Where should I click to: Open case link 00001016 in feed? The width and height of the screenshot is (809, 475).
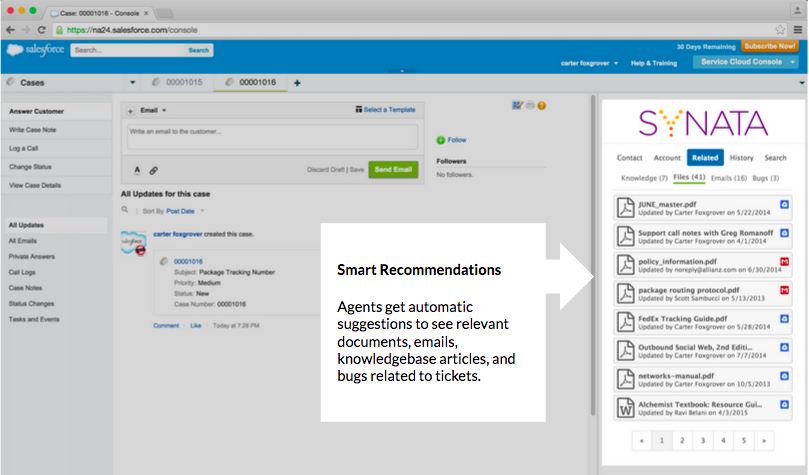coord(188,261)
